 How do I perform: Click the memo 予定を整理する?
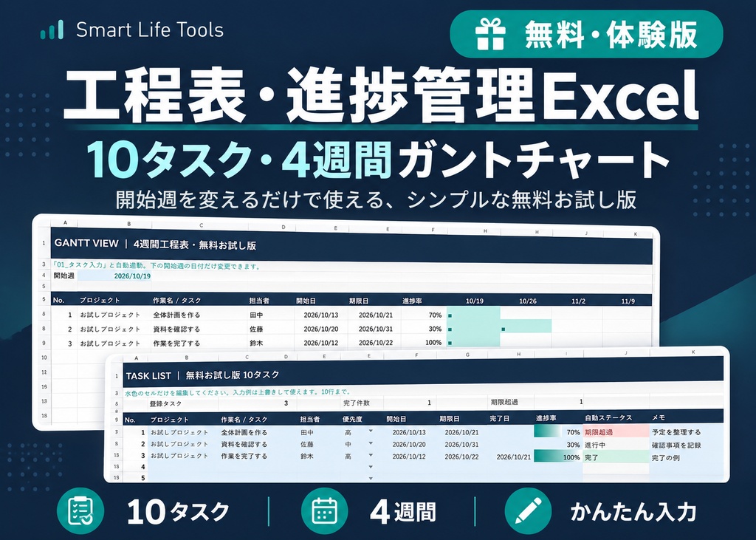(x=676, y=432)
